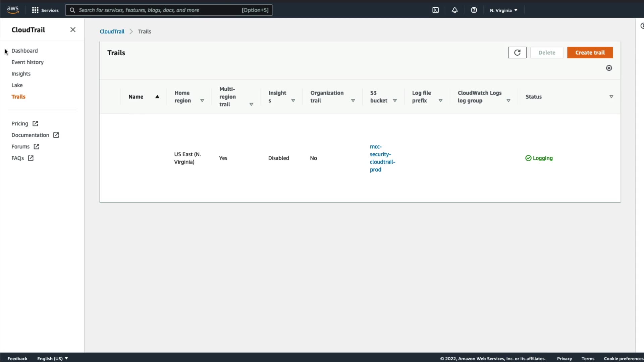Sort by the Status column arrow
Viewport: 644px width, 362px height.
611,97
